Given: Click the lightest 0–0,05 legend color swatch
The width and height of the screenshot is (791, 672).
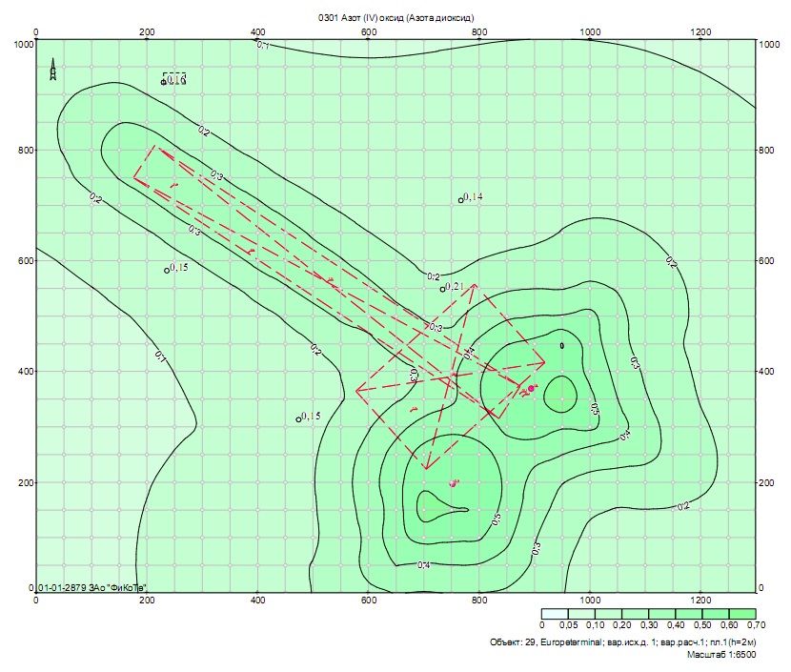Looking at the screenshot, I should pos(555,614).
